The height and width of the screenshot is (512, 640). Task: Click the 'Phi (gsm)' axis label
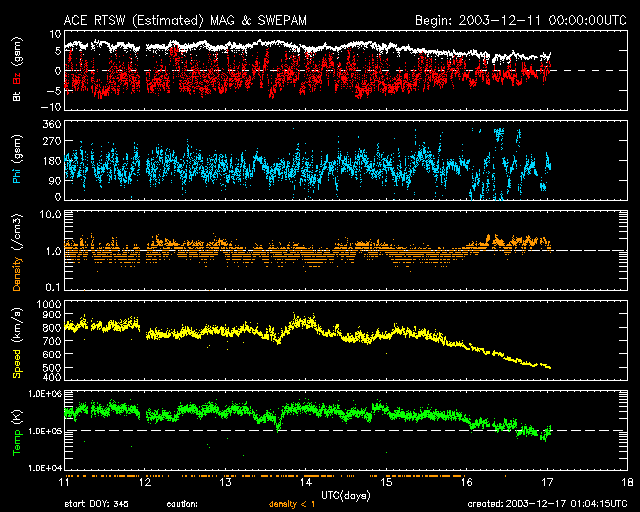[x=17, y=160]
